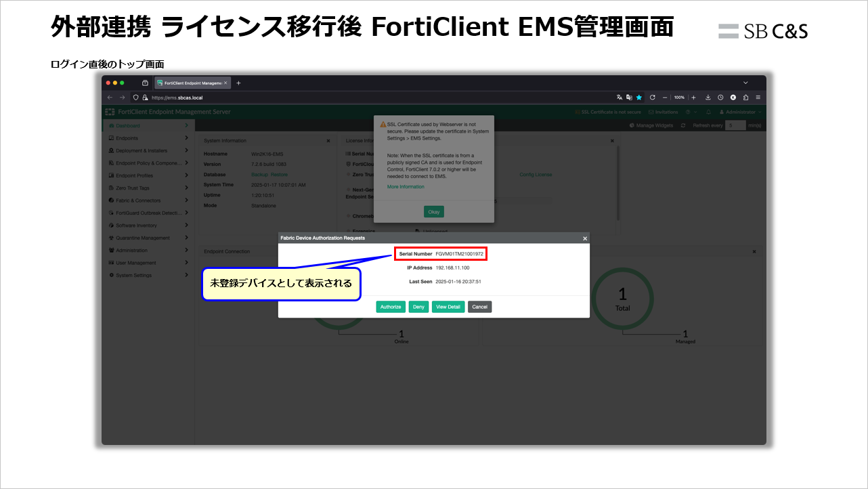Click the dashboard refresh icon
Viewport: 868px width, 489px height.
(x=683, y=125)
